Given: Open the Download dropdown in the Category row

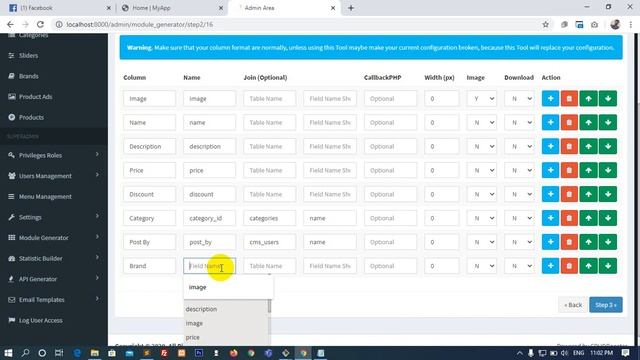Looking at the screenshot, I should (x=519, y=218).
